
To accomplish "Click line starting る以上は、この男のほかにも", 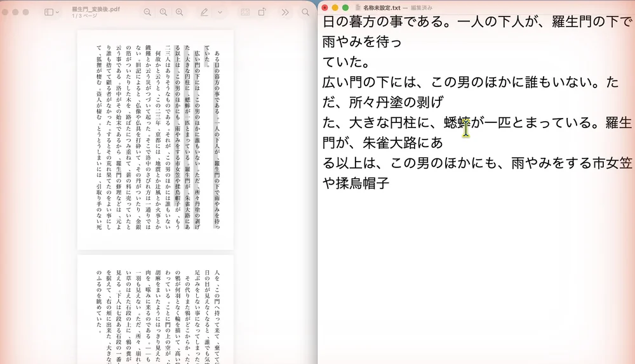I will (x=477, y=163).
